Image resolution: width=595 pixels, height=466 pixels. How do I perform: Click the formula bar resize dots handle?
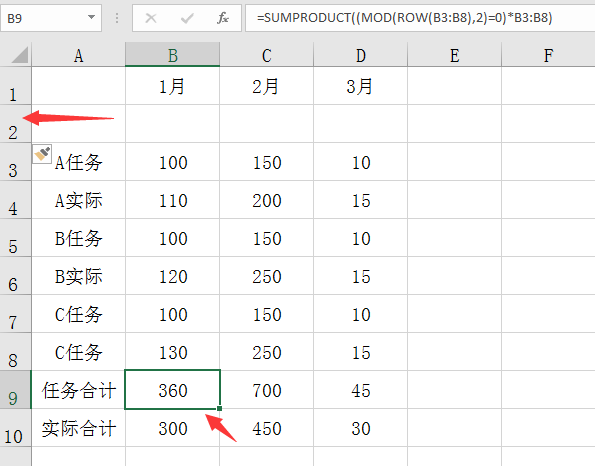click(117, 18)
